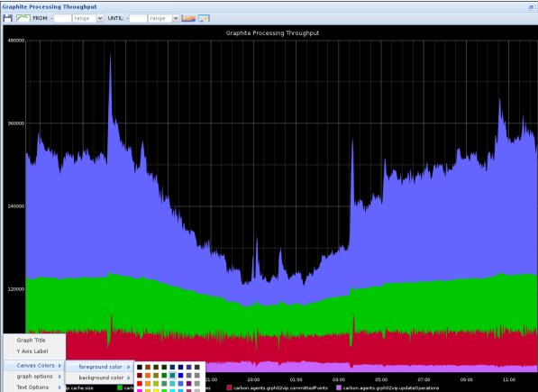Click the 480000 y-axis label

16,41
